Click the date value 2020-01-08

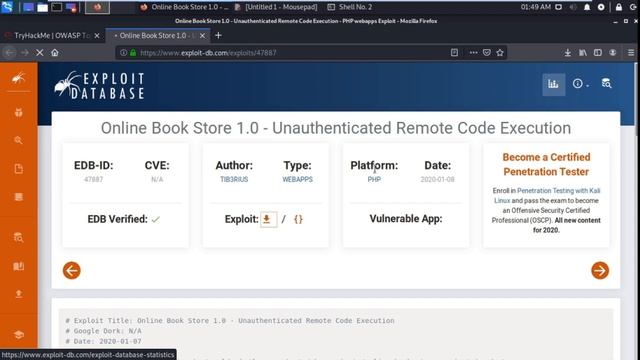pyautogui.click(x=437, y=179)
